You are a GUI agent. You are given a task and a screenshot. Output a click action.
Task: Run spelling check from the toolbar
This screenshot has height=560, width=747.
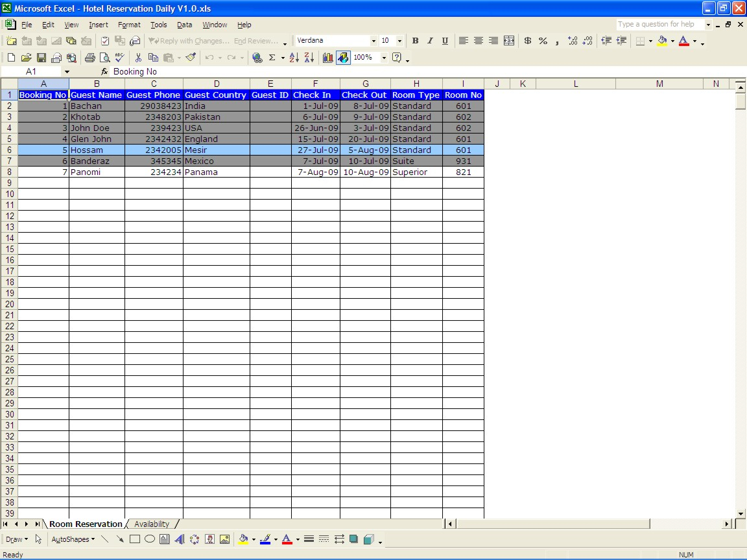tap(119, 57)
